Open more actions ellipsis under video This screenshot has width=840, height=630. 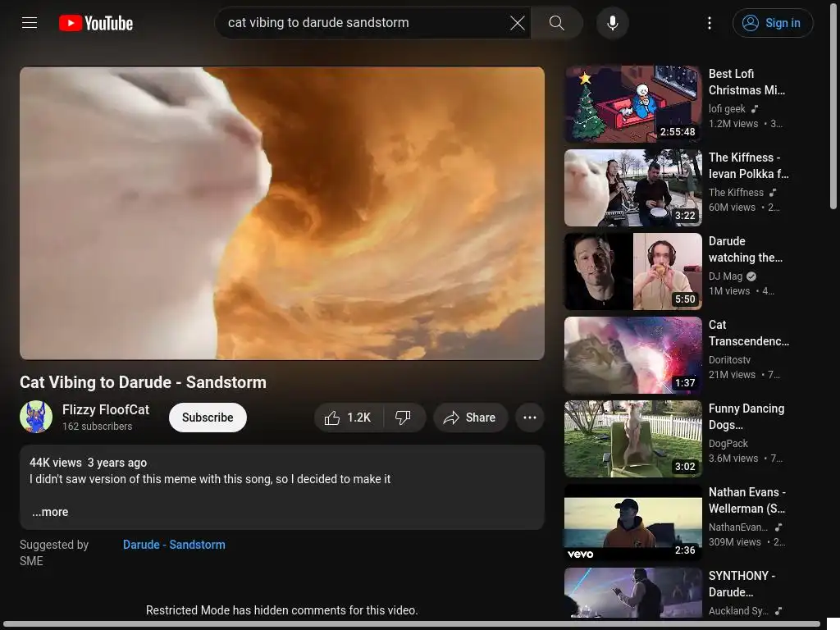click(x=530, y=418)
